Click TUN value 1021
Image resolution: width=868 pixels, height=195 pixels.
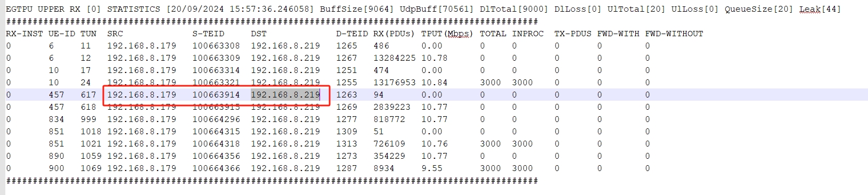click(x=91, y=144)
